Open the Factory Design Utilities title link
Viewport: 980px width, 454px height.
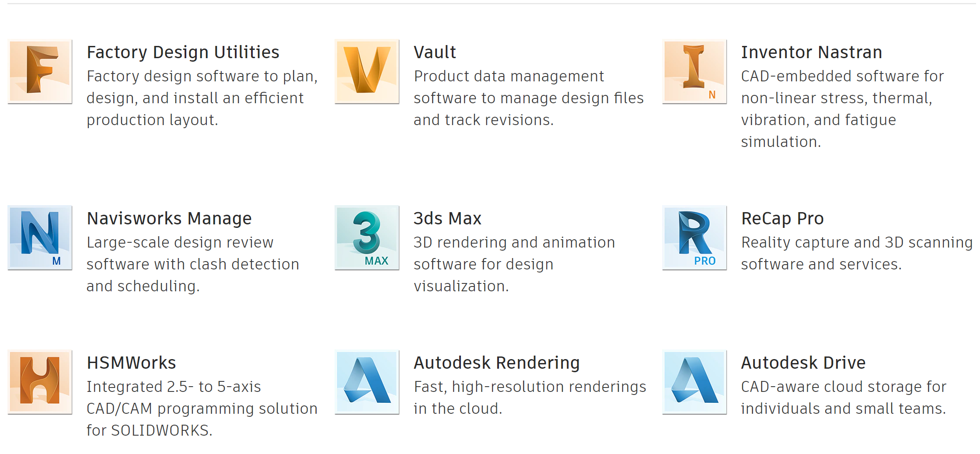point(183,52)
